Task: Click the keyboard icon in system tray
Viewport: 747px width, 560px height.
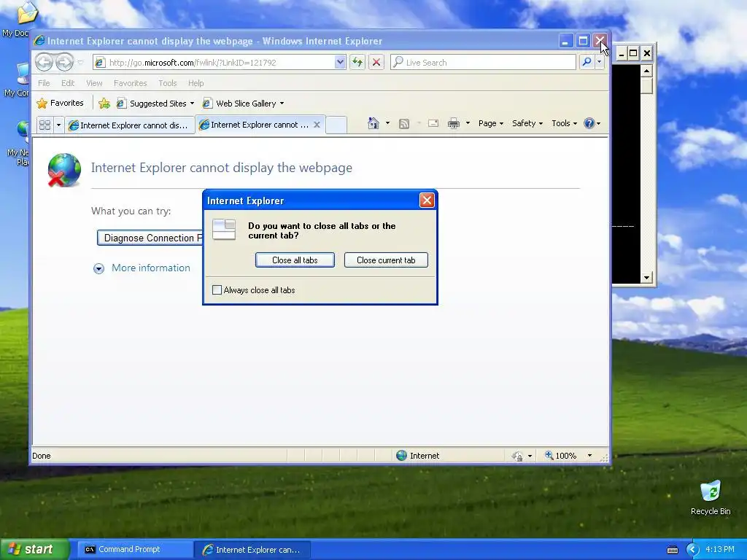Action: click(673, 550)
